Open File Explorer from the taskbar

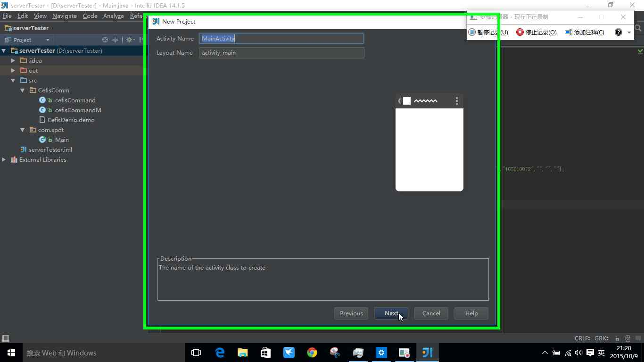click(243, 353)
